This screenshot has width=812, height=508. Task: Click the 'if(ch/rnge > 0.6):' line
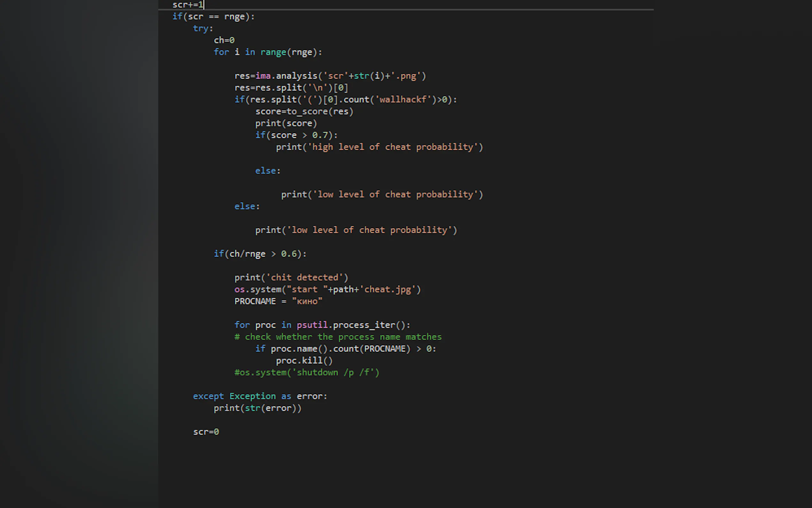[260, 254]
